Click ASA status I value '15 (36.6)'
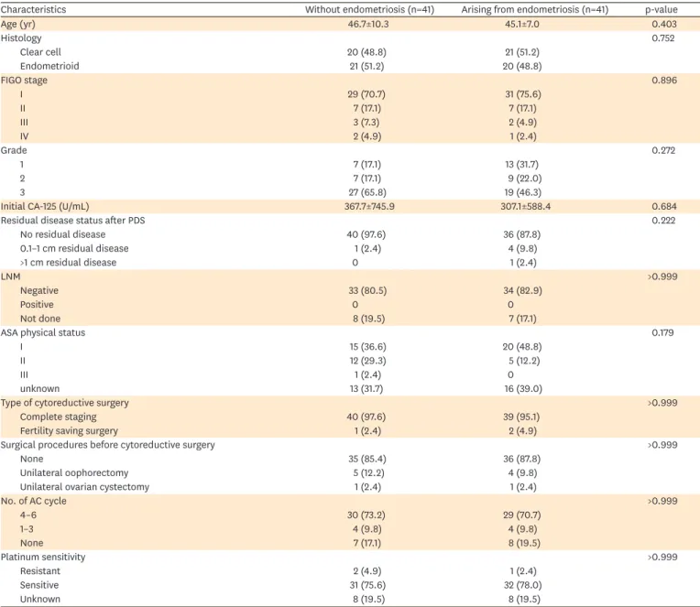 pyautogui.click(x=367, y=347)
